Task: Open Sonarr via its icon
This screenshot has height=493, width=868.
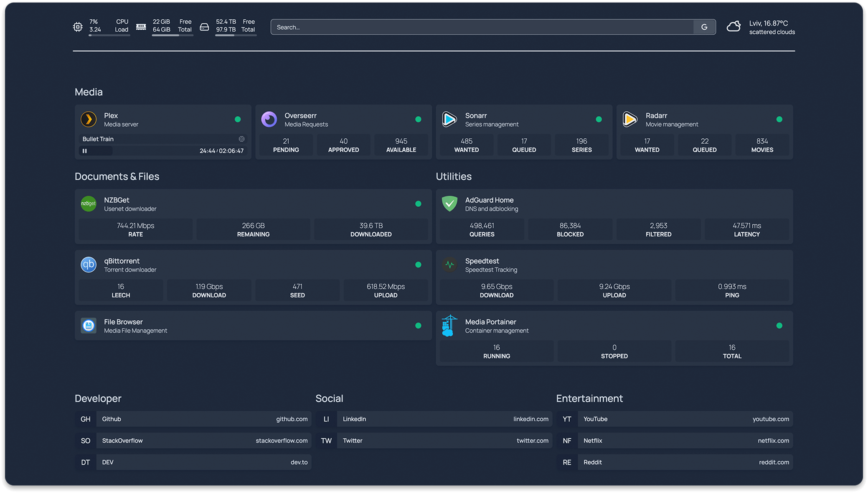Action: 449,119
